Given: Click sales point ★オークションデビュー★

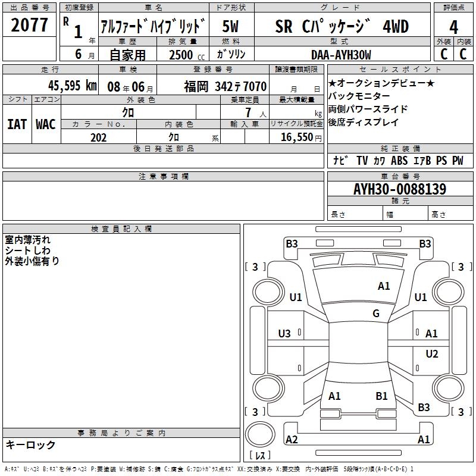Looking at the screenshot, I should 381,83.
